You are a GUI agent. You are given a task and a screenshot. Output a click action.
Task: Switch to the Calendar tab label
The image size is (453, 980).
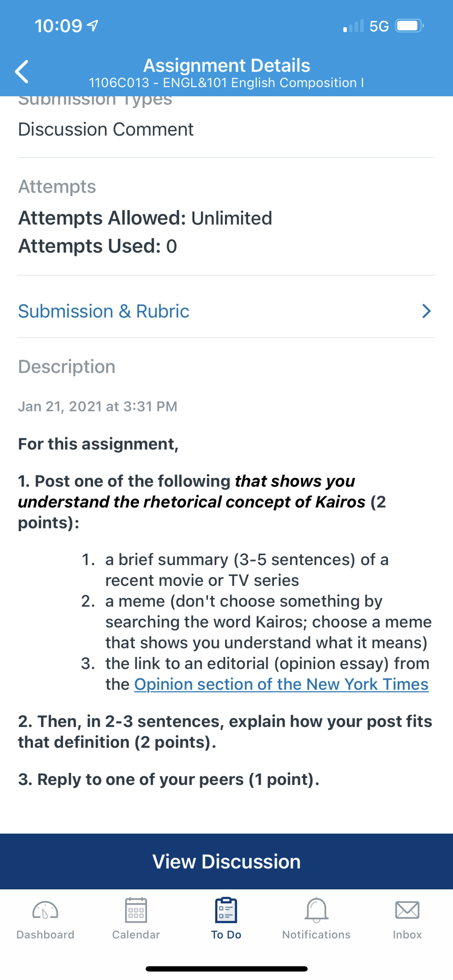[x=136, y=935]
